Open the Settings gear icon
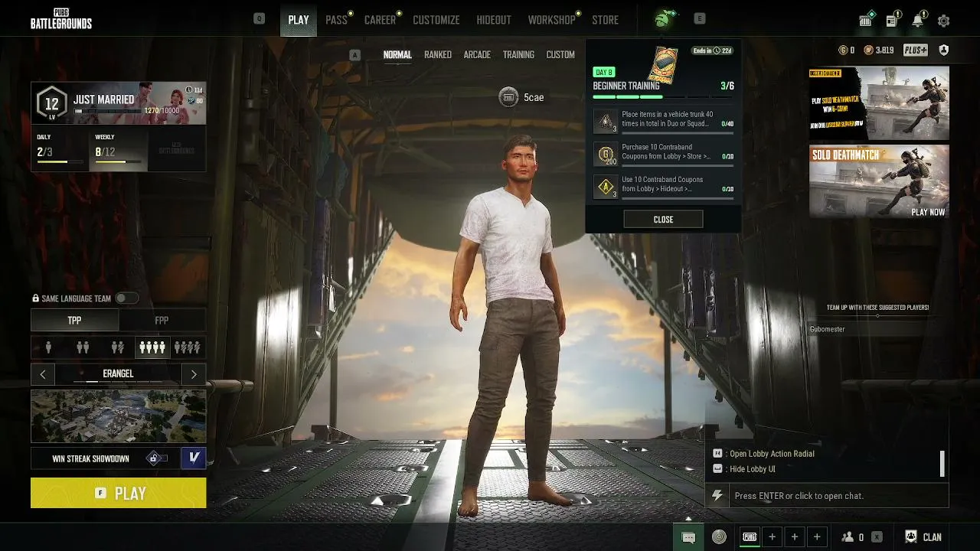Viewport: 980px width, 551px height. click(x=943, y=21)
